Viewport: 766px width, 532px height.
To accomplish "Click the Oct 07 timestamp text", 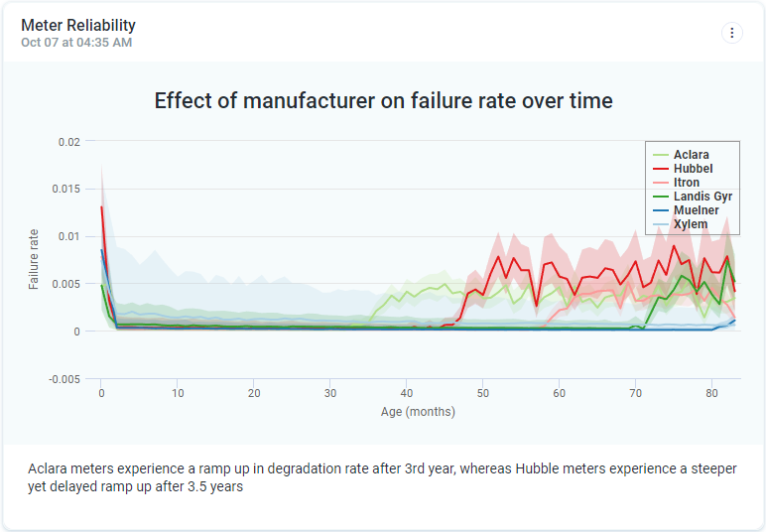I will click(76, 43).
